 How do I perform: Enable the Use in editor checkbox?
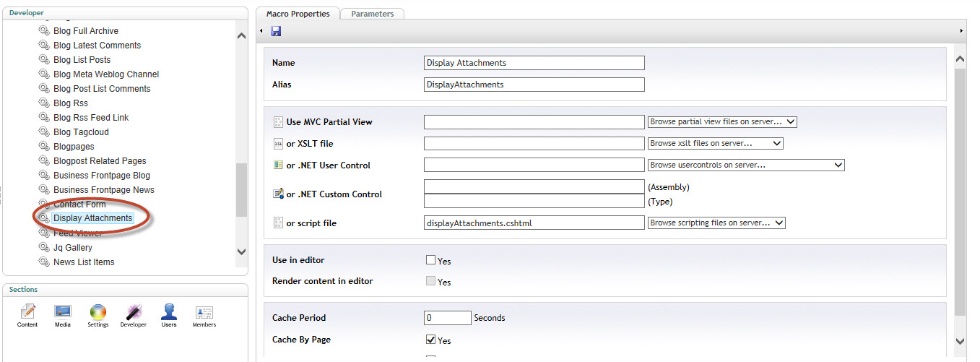[430, 260]
